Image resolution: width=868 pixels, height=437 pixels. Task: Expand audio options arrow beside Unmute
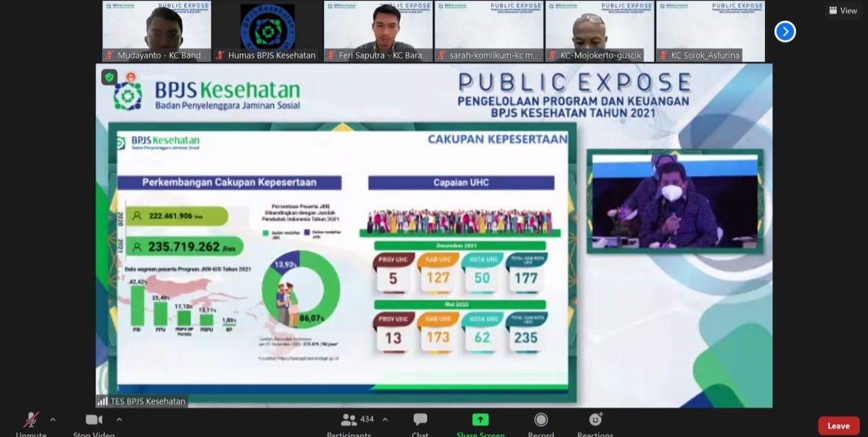click(x=53, y=419)
